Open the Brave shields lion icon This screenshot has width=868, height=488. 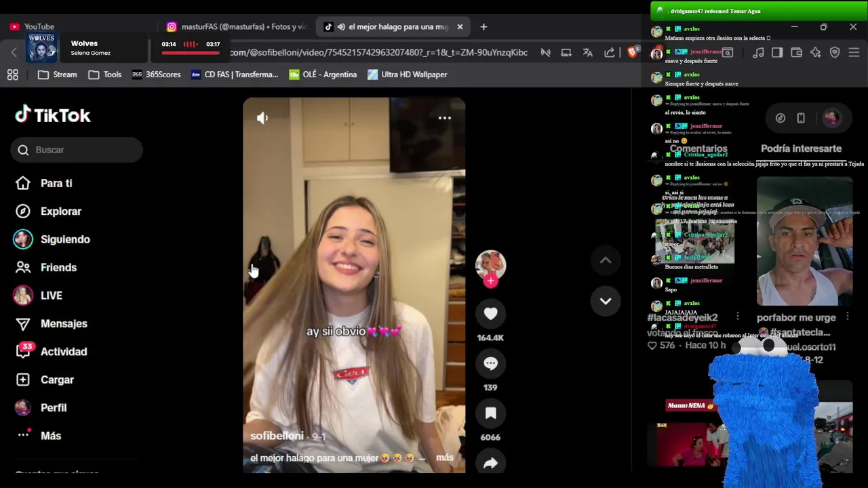(632, 52)
